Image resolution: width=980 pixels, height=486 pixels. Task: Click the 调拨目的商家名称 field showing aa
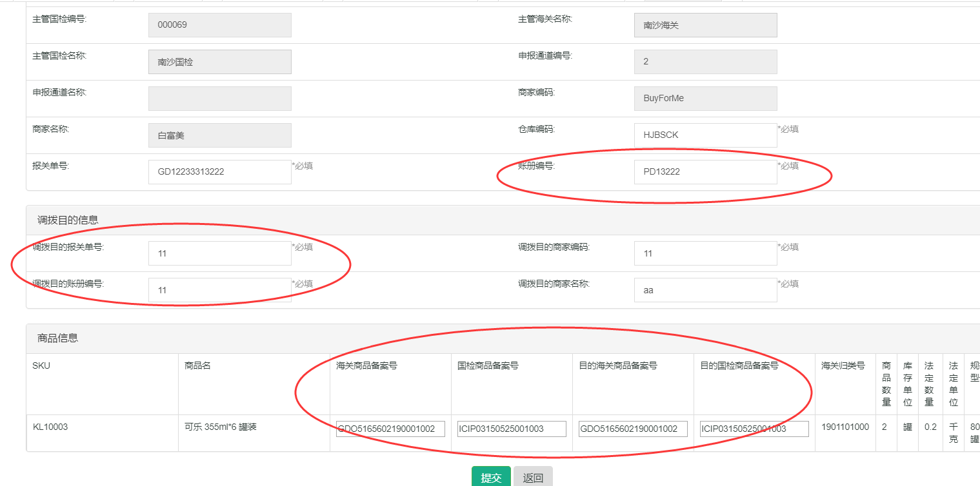(x=705, y=289)
